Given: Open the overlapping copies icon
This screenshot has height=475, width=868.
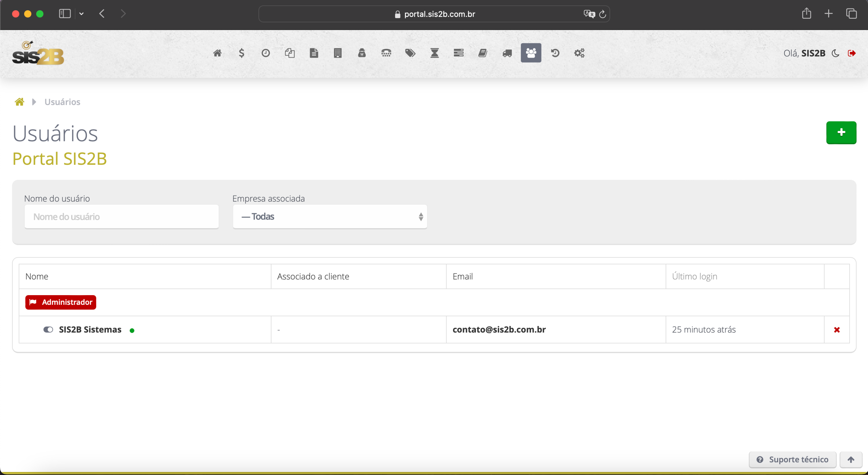Looking at the screenshot, I should point(290,53).
